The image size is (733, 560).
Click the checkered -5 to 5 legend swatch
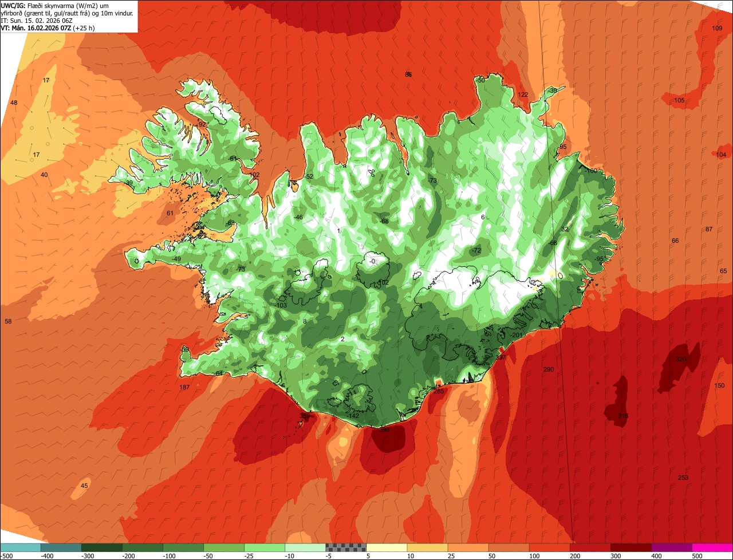(346, 547)
